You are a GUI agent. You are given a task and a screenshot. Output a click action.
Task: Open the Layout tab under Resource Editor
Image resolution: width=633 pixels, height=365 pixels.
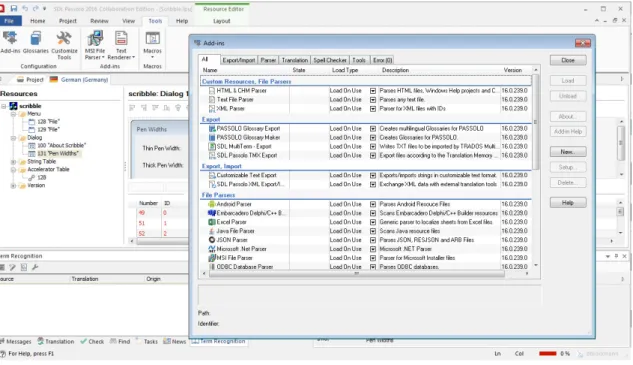222,21
